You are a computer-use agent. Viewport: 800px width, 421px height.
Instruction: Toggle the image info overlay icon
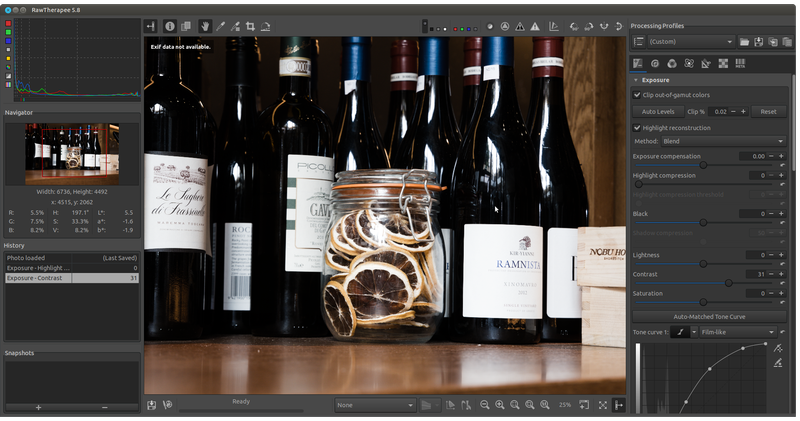(170, 27)
